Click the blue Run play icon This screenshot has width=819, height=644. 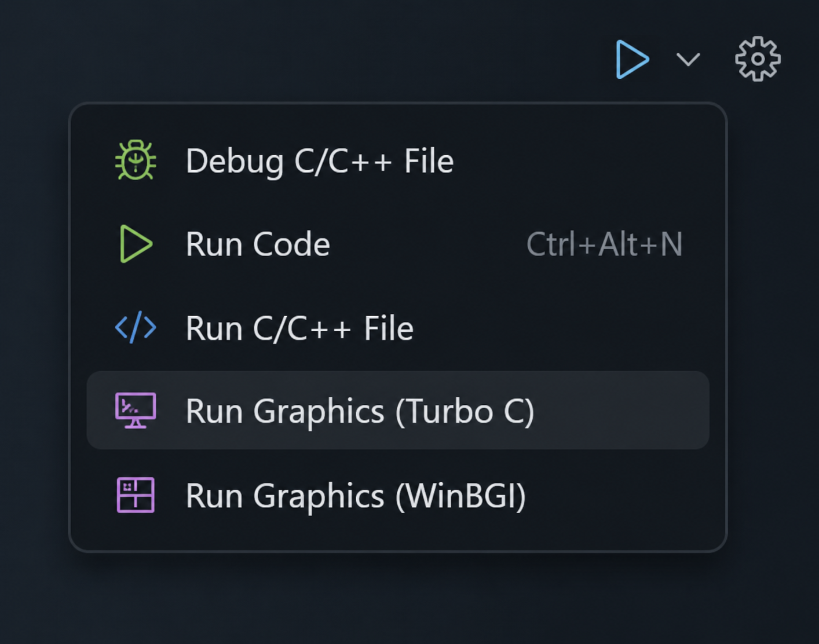(631, 59)
